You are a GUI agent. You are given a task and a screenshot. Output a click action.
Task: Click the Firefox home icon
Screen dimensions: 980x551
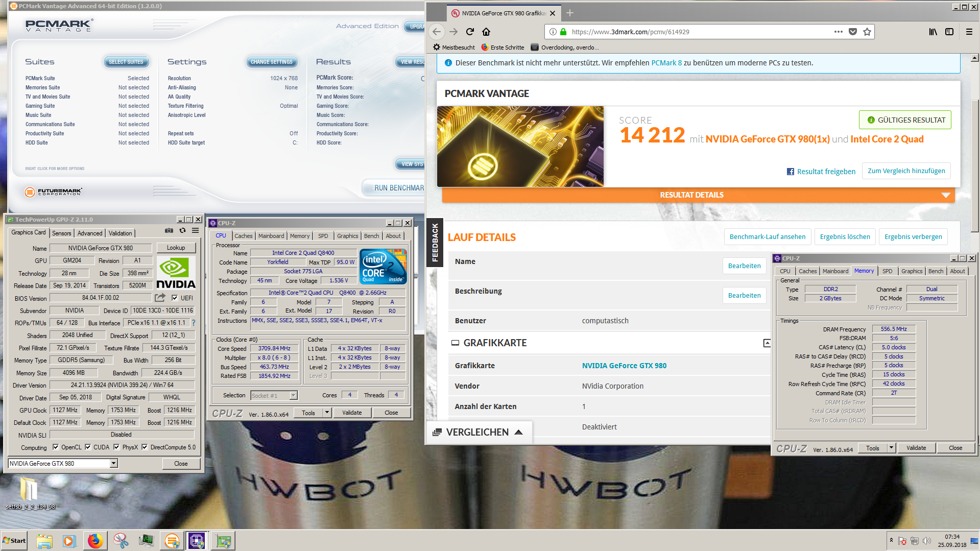tap(486, 32)
